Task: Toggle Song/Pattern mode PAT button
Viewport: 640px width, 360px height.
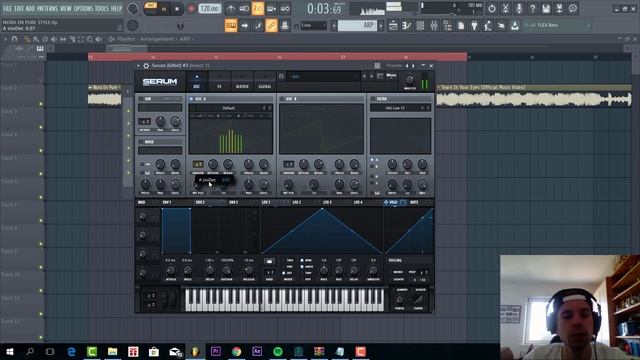Action: pyautogui.click(x=151, y=5)
